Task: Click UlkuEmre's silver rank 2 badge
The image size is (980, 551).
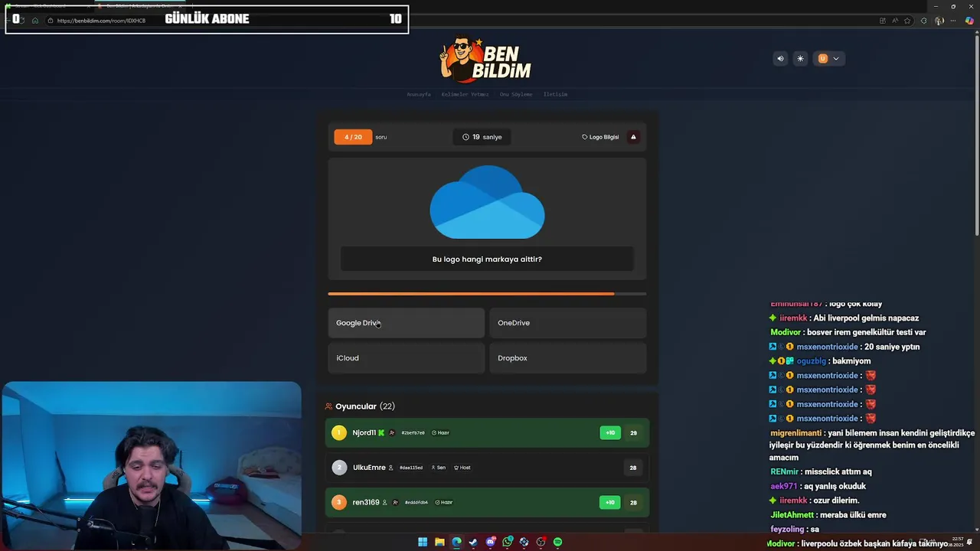Action: coord(339,468)
